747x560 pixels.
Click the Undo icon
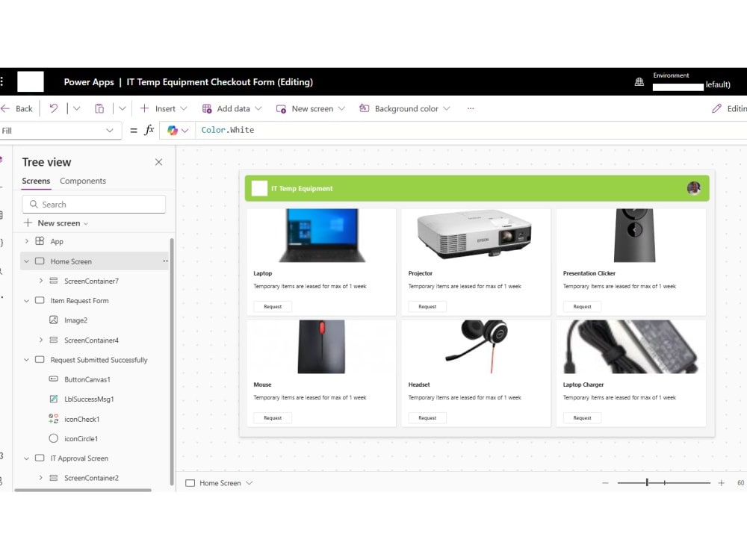tap(53, 108)
